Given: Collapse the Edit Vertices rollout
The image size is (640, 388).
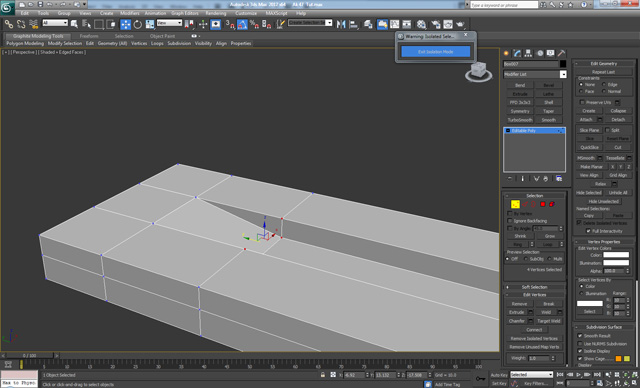Looking at the screenshot, I should 534,295.
